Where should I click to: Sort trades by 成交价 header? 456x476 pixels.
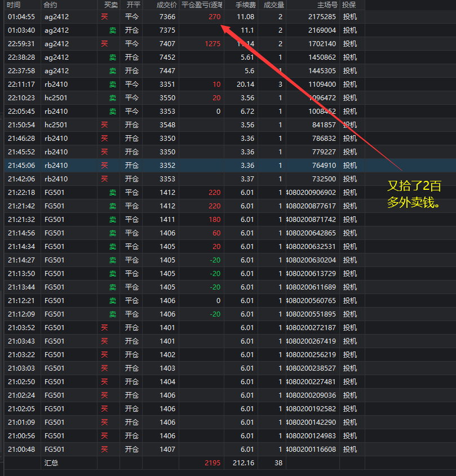click(x=166, y=5)
